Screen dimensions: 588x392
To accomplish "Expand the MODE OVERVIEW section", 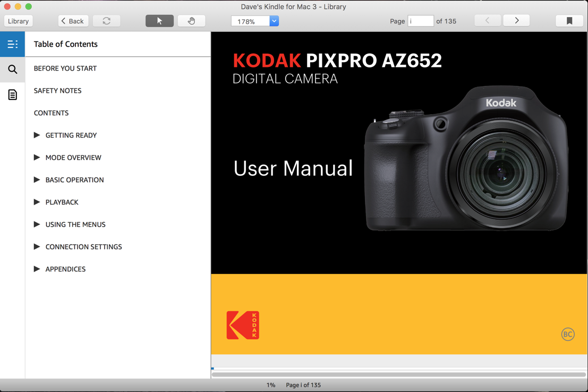I will click(x=37, y=158).
